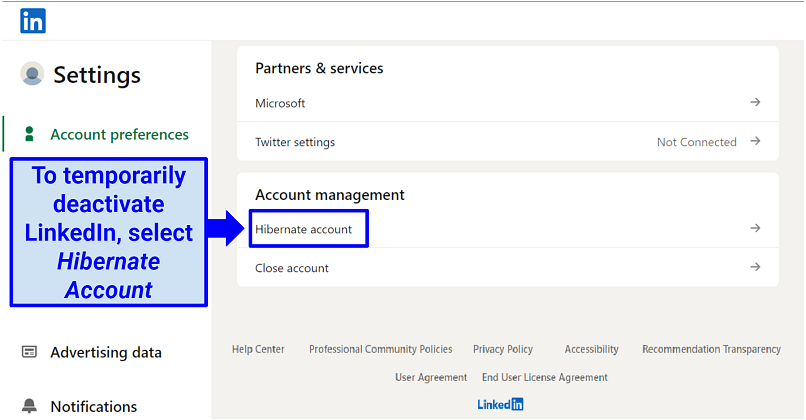The width and height of the screenshot is (806, 420).
Task: Click the Notifications bell icon
Action: pyautogui.click(x=29, y=406)
